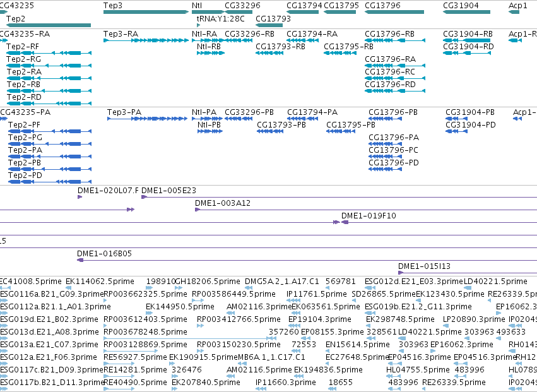Click the CG13794 gene label
Screen dimensions: 537x392
click(304, 6)
